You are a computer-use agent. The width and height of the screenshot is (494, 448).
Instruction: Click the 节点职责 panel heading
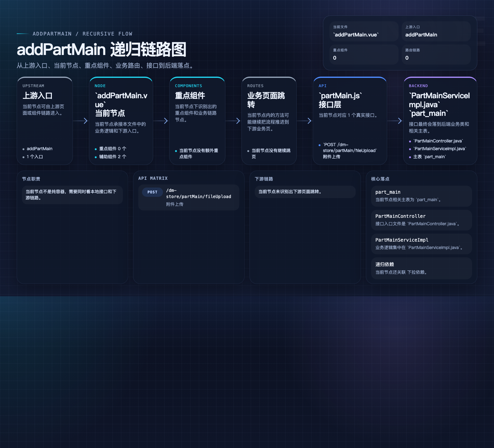click(31, 179)
